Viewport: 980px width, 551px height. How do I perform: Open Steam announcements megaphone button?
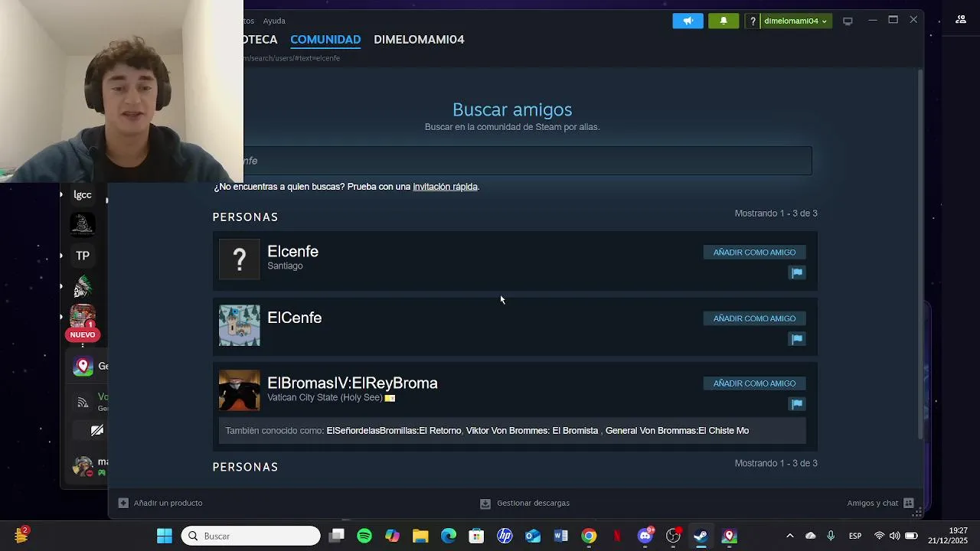pos(688,21)
